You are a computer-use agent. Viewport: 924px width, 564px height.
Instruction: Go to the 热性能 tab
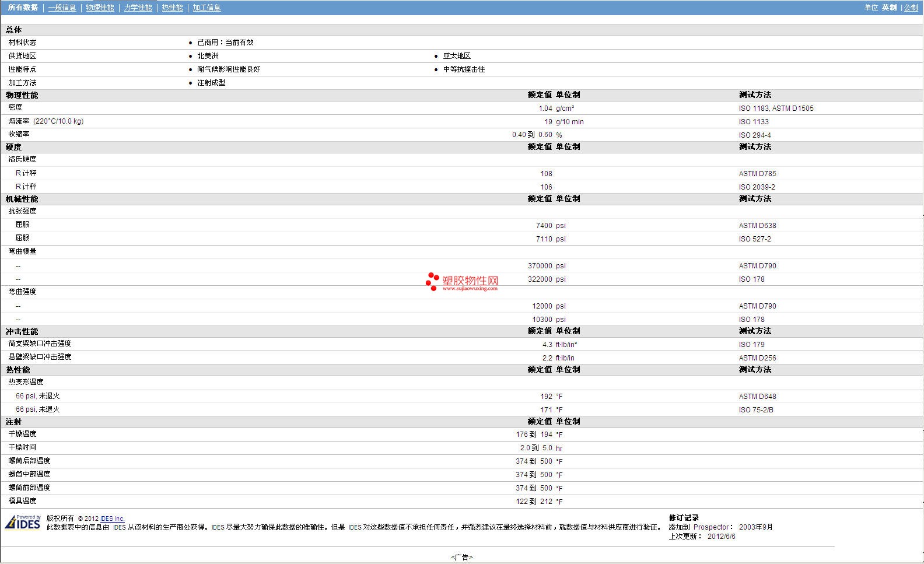[x=172, y=8]
